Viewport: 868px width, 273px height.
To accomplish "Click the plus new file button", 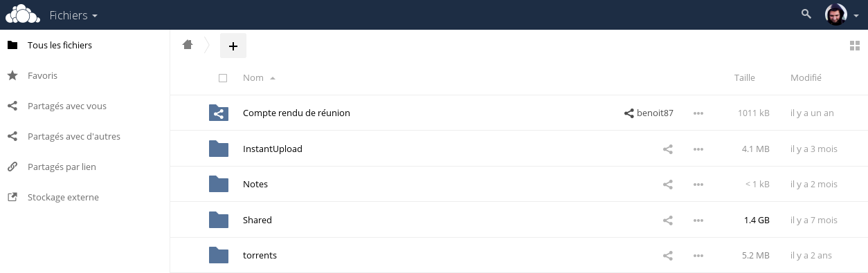I will [x=233, y=46].
